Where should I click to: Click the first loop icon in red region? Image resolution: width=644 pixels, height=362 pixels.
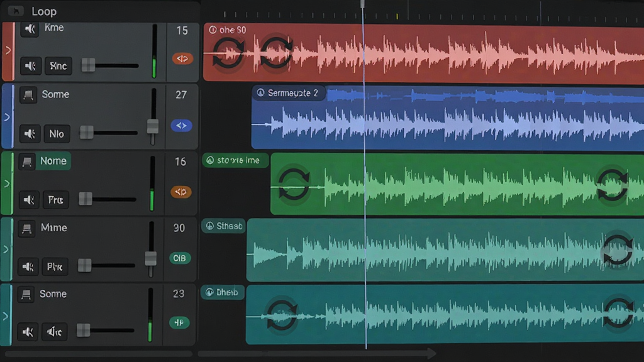point(228,53)
